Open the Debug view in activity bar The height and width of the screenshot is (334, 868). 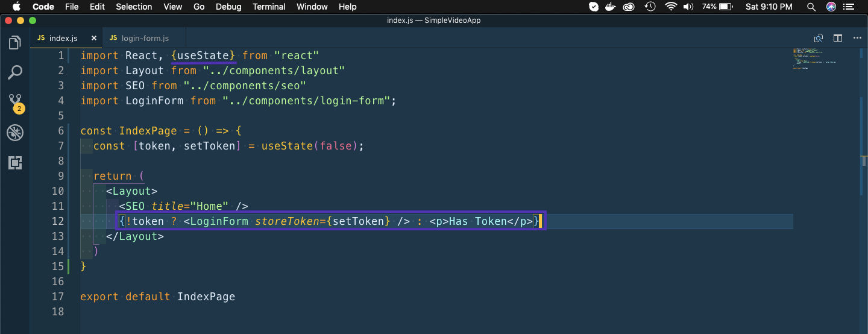[14, 133]
